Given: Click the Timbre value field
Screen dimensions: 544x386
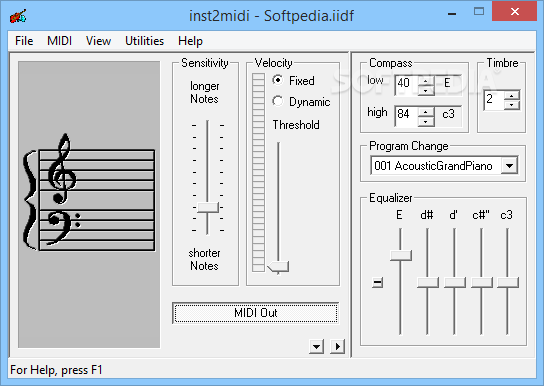Looking at the screenshot, I should click(x=494, y=100).
